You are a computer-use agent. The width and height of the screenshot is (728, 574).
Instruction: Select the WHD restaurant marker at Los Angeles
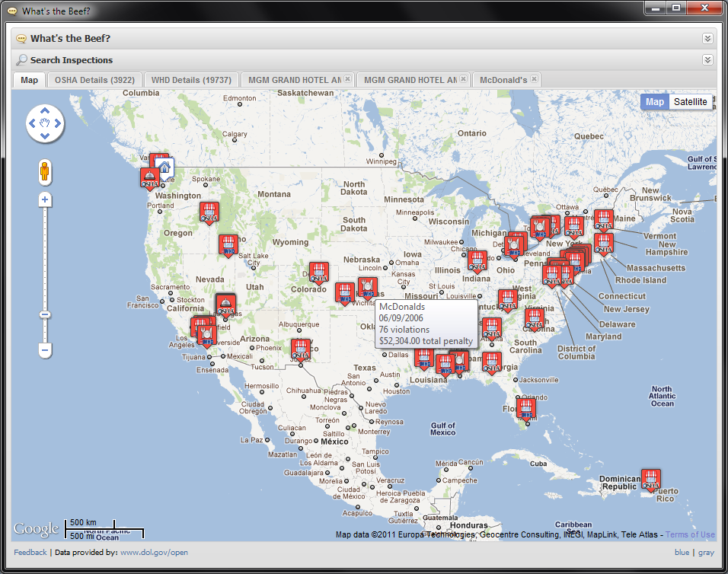coord(206,336)
